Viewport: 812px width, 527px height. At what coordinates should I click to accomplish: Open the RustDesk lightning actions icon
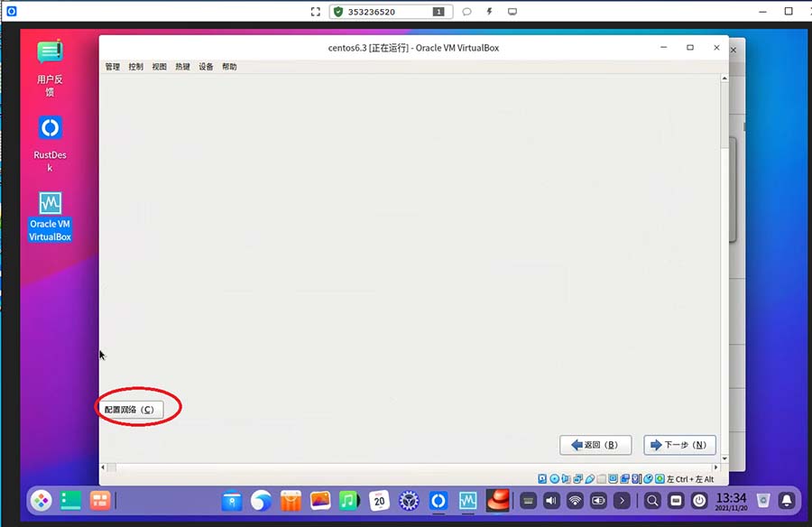489,12
